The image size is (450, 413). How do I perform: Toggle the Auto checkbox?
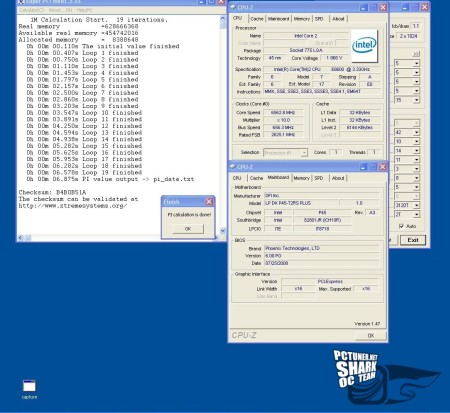[401, 226]
